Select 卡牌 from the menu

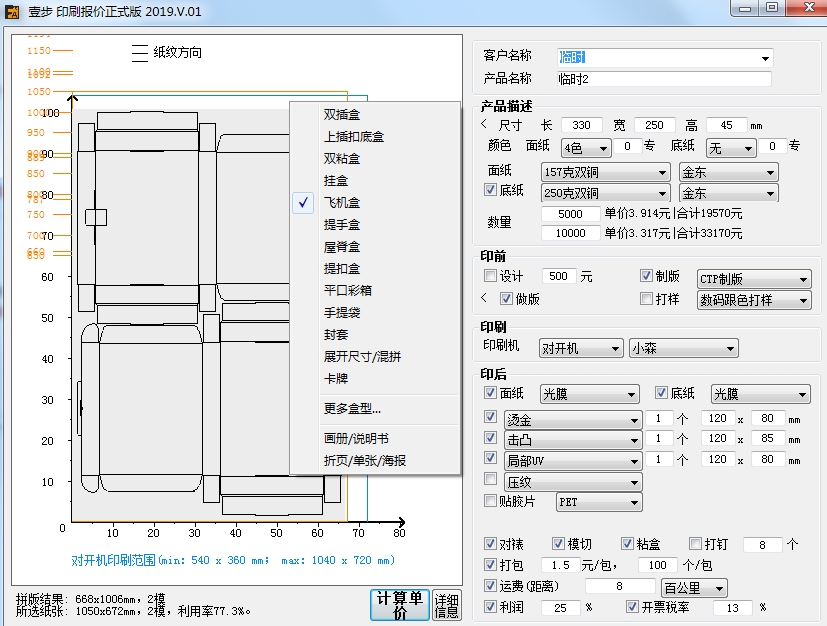[x=336, y=379]
